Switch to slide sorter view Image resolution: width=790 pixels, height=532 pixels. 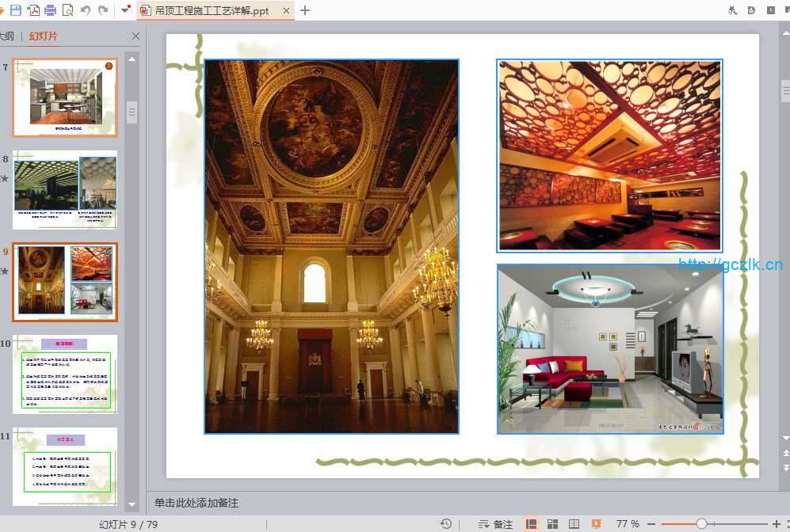pos(553,524)
